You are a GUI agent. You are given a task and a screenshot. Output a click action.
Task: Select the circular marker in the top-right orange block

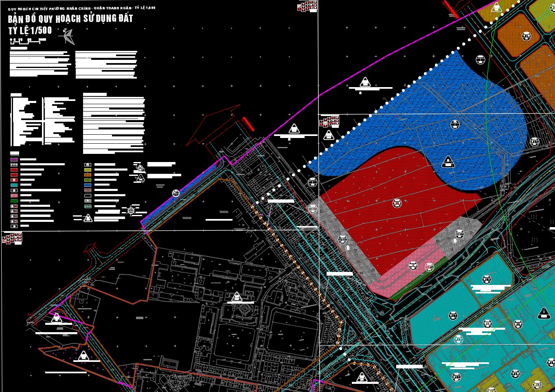[x=526, y=36]
